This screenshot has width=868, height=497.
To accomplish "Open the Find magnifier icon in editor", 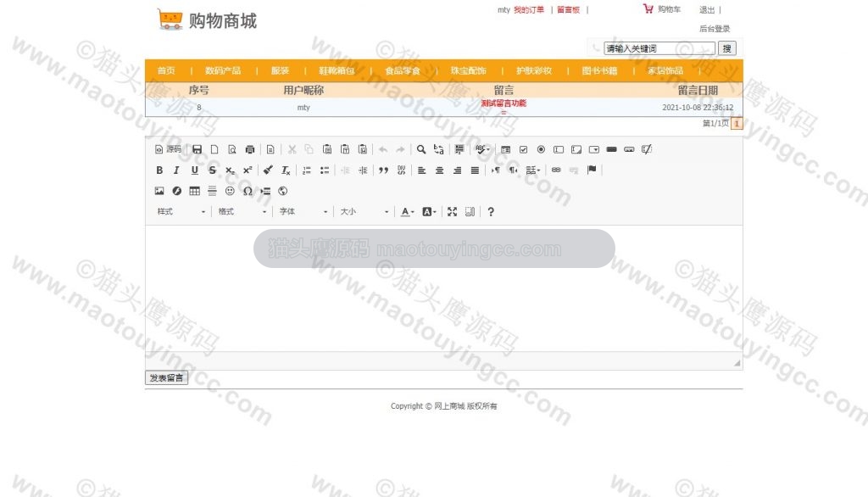I will click(421, 149).
